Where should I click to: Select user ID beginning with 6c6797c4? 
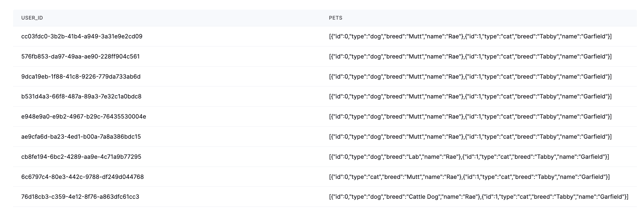tap(82, 177)
